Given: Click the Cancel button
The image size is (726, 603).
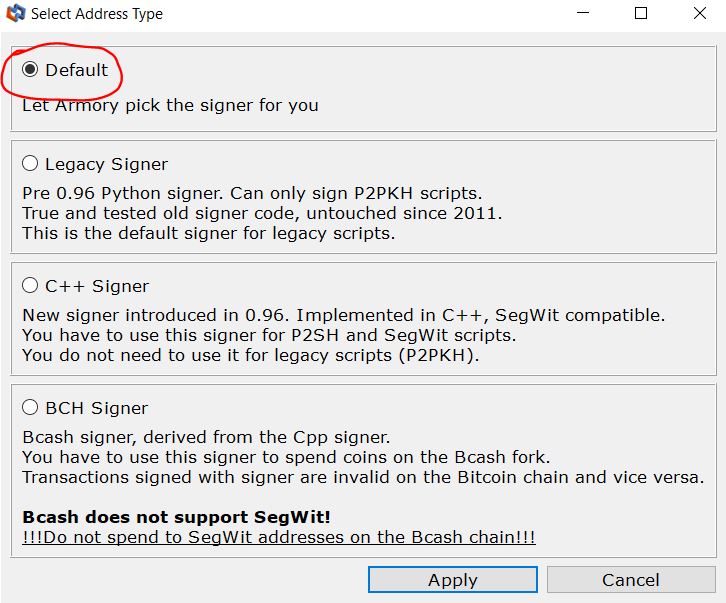Looking at the screenshot, I should tap(631, 579).
